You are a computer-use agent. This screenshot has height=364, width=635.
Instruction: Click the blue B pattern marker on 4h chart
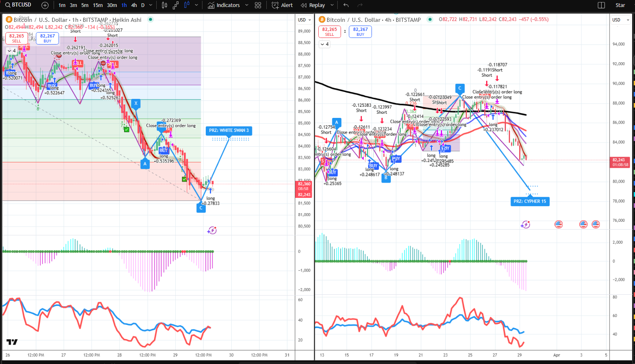coord(386,178)
